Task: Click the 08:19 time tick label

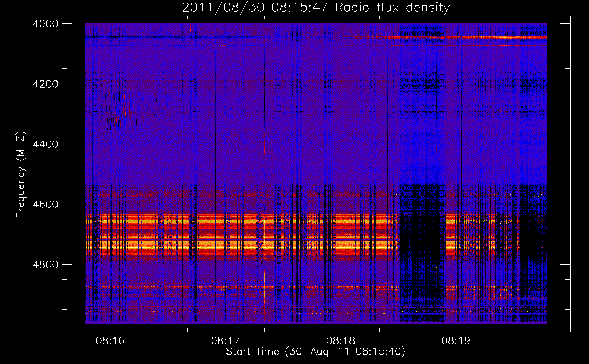Action: click(x=456, y=341)
